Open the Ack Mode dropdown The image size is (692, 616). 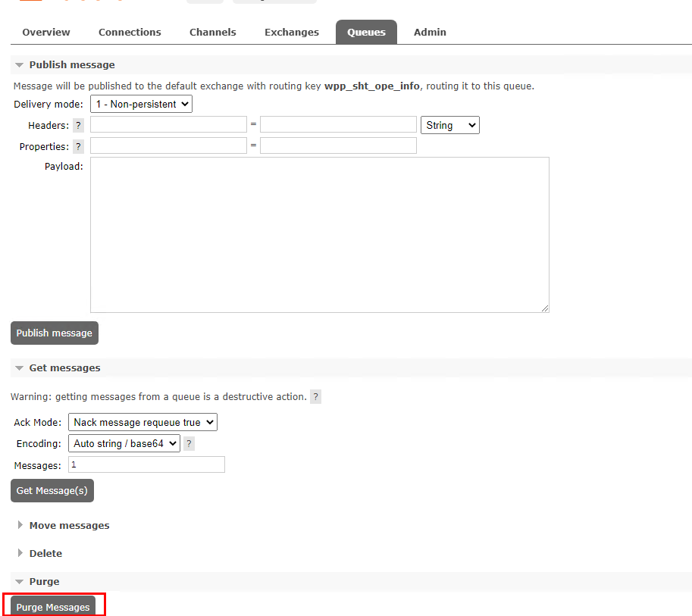click(142, 422)
